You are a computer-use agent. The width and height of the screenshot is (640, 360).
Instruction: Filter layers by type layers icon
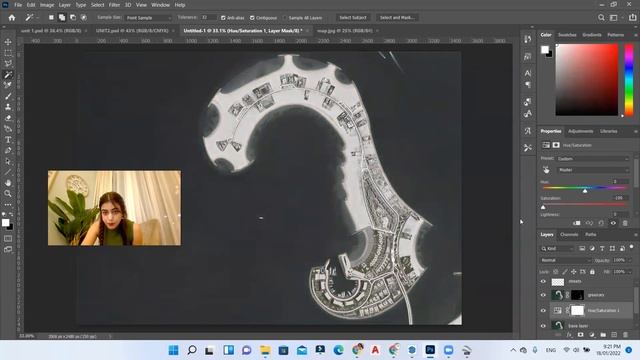[x=602, y=248]
